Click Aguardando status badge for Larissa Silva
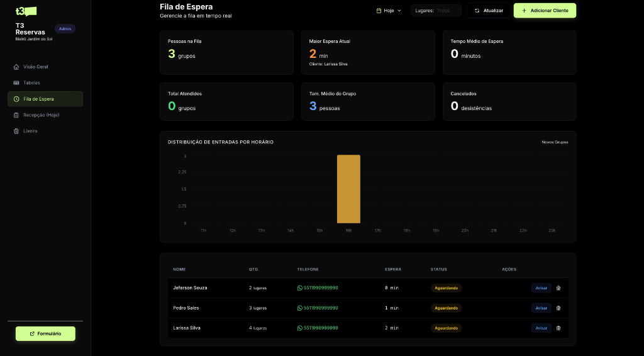 coord(446,328)
